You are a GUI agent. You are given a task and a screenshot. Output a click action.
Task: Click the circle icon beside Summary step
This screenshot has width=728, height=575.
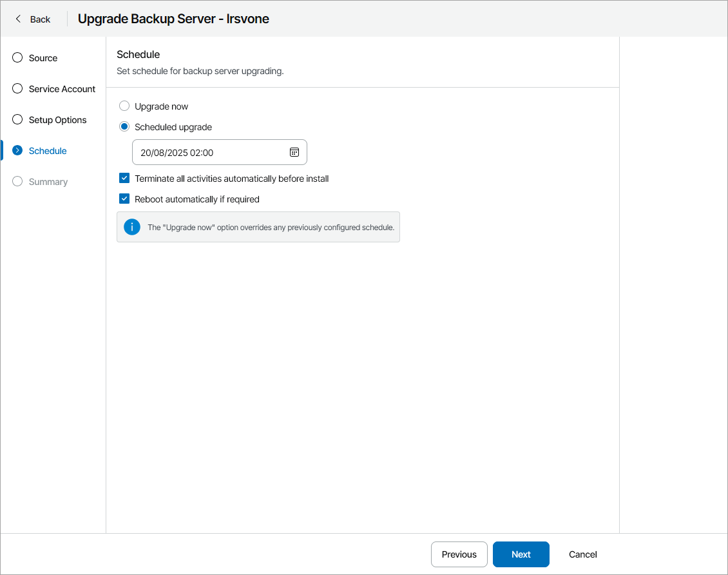[x=17, y=181]
